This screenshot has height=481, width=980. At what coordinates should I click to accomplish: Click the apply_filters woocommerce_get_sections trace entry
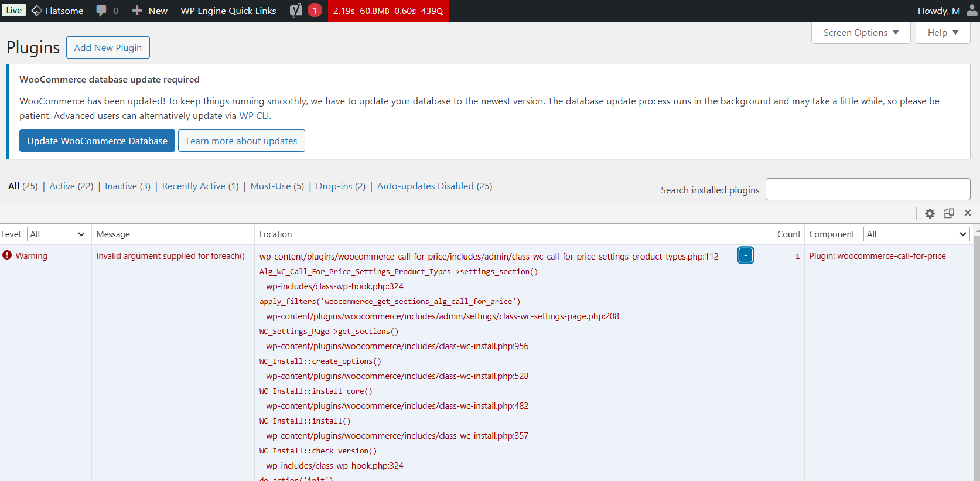[x=390, y=302]
